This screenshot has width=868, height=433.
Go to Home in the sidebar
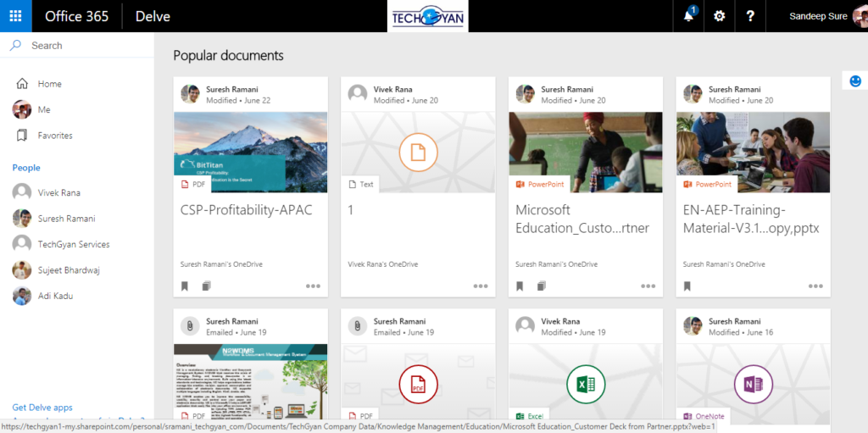[49, 84]
